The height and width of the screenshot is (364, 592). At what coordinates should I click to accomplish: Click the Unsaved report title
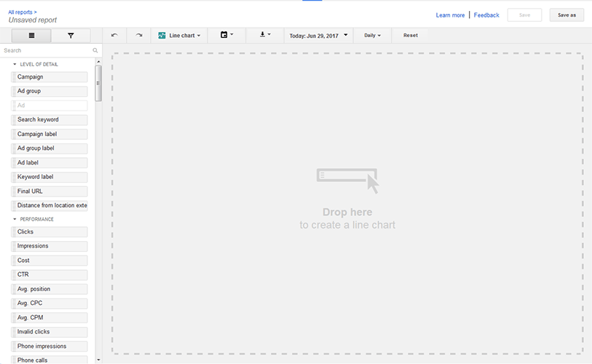pyautogui.click(x=33, y=20)
